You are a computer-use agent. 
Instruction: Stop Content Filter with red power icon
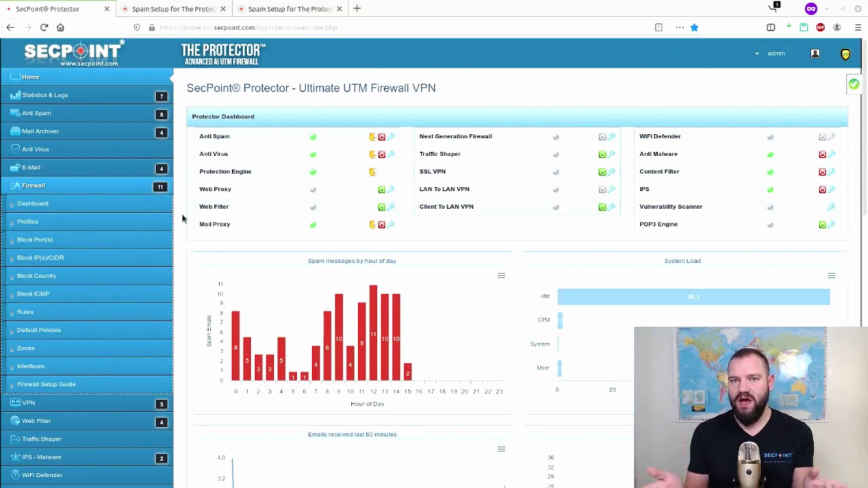click(823, 172)
